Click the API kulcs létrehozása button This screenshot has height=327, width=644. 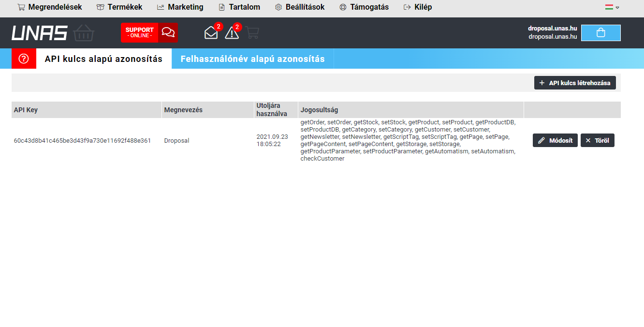(575, 83)
